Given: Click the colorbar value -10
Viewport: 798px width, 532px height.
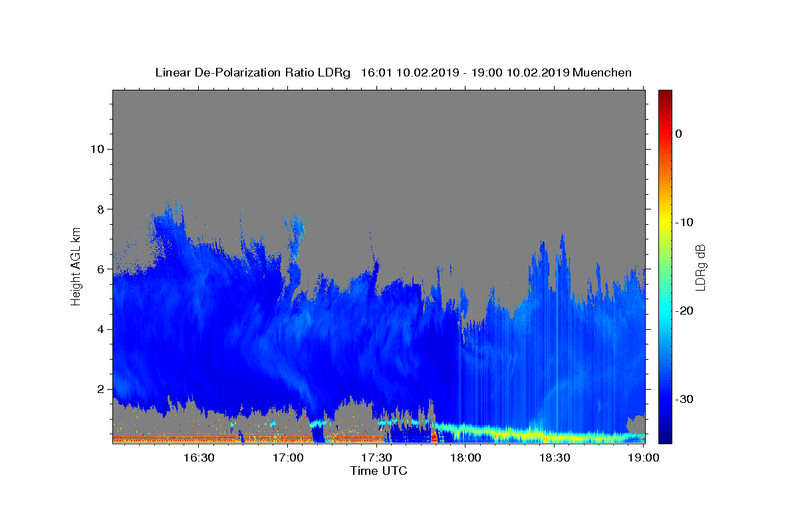Looking at the screenshot, I should click(x=685, y=222).
